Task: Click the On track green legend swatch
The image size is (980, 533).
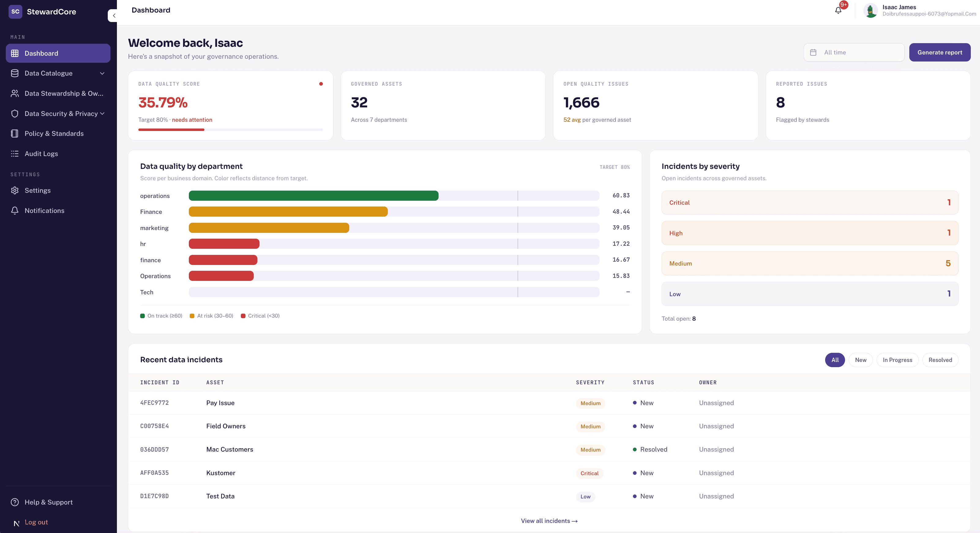Action: click(x=142, y=316)
